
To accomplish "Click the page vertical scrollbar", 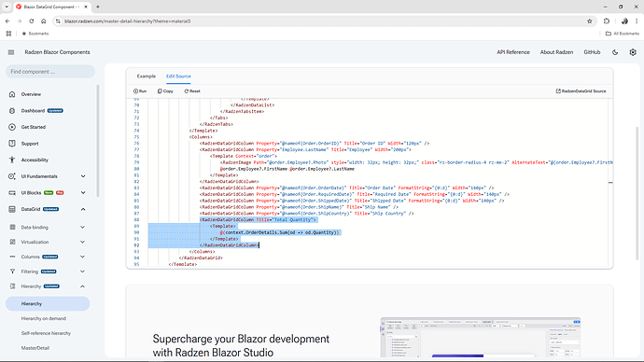I will 637,193.
